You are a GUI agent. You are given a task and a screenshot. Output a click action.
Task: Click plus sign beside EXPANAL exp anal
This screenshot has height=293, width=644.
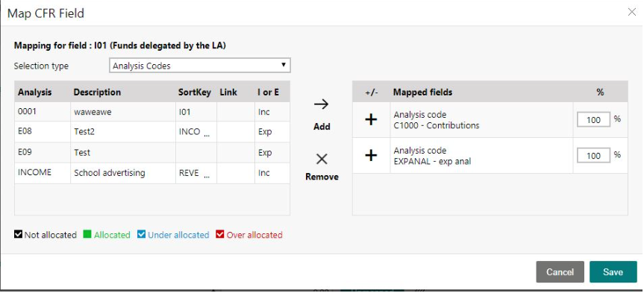(x=371, y=156)
